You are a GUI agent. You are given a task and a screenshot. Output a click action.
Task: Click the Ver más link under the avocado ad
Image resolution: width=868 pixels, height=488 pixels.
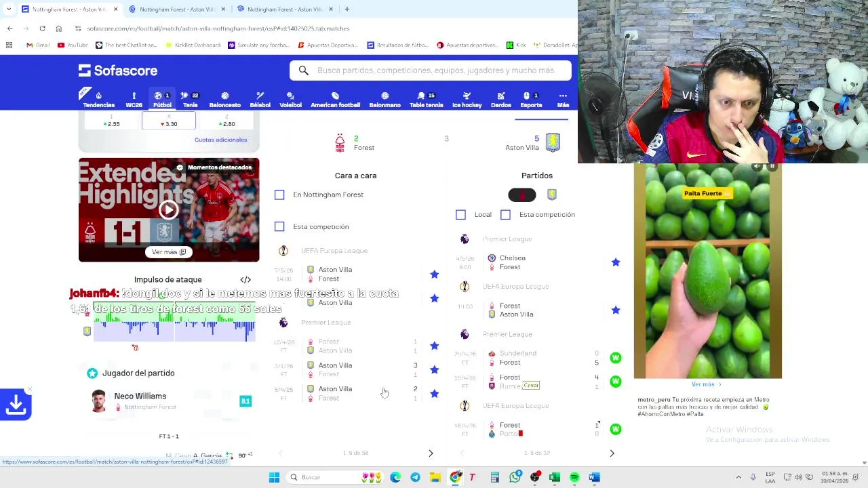point(706,384)
